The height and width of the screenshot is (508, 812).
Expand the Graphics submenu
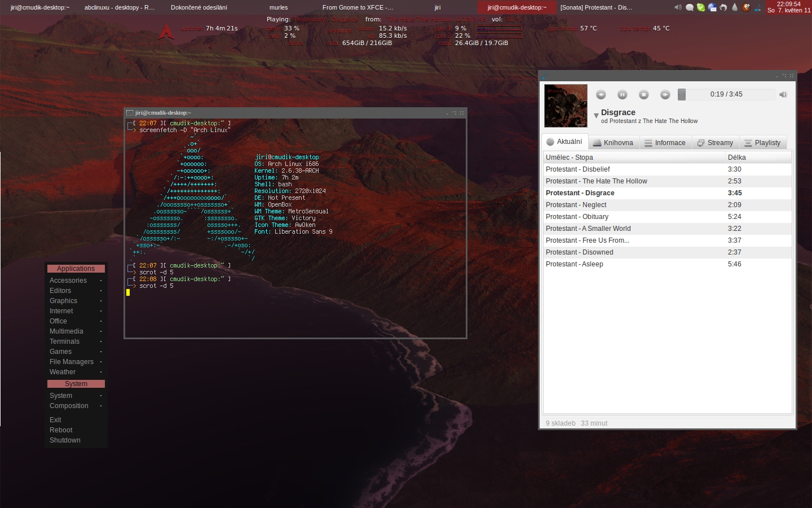click(76, 301)
